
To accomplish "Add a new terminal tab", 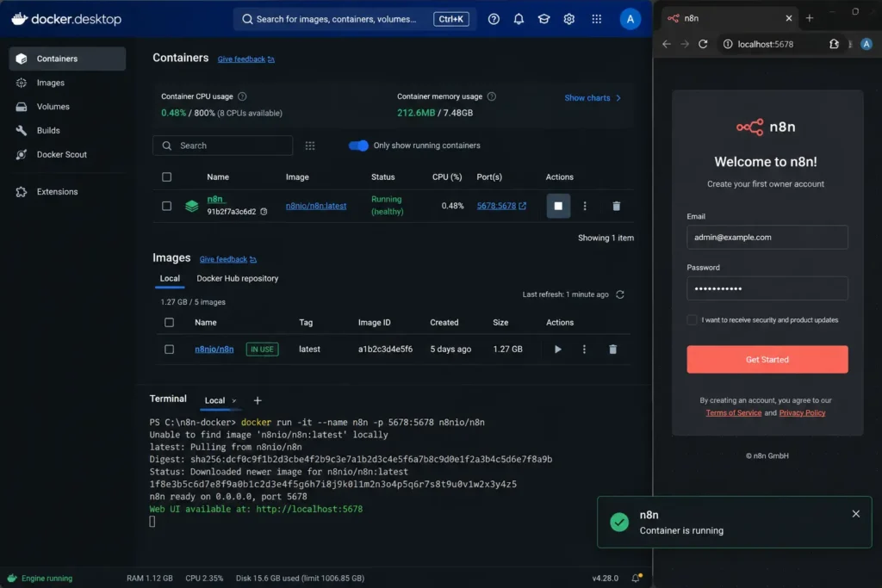I will [257, 400].
